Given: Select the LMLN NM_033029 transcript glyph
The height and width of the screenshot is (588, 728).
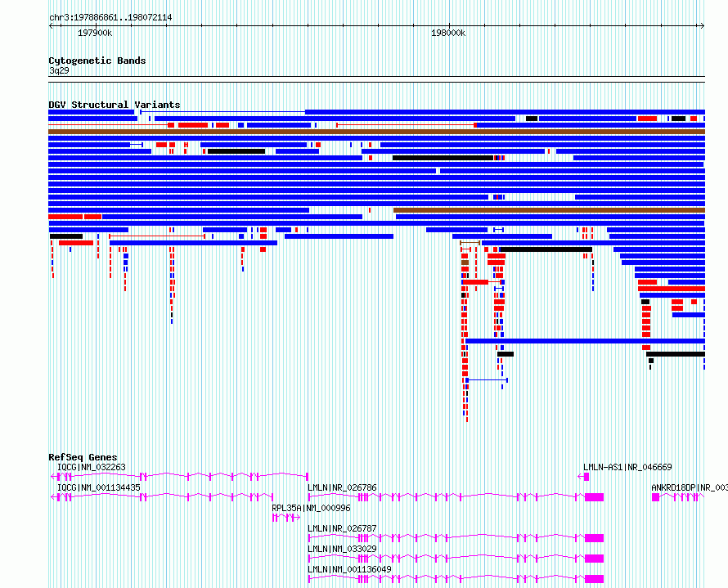Looking at the screenshot, I should tap(456, 559).
